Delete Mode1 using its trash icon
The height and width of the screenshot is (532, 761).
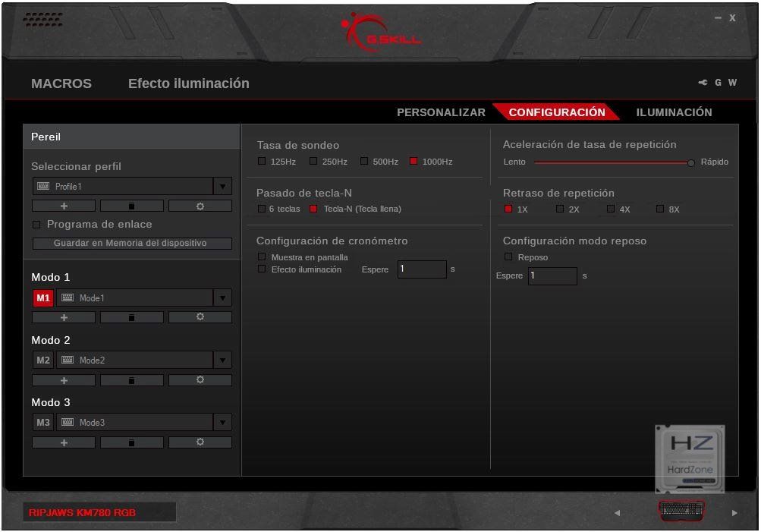coord(131,317)
